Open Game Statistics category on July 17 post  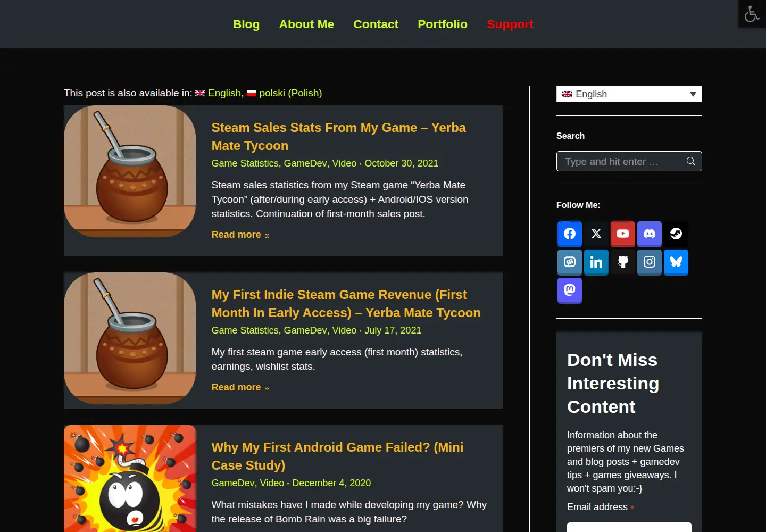[x=245, y=330]
